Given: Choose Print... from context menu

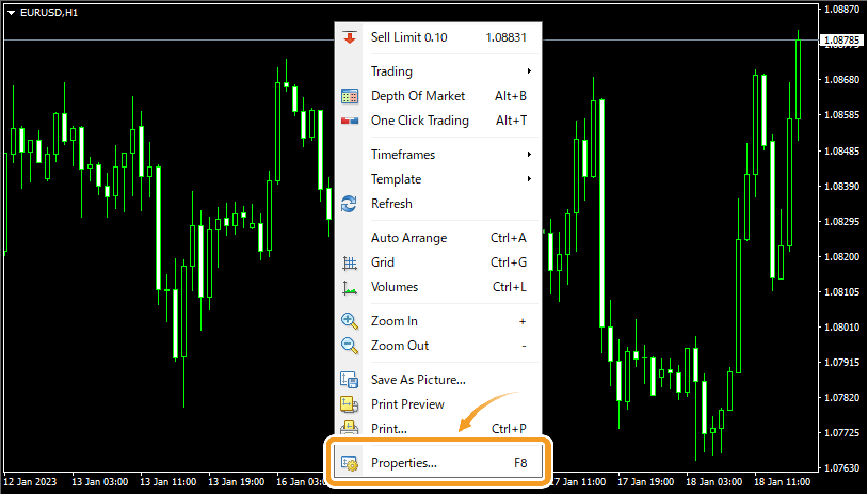Looking at the screenshot, I should 389,428.
